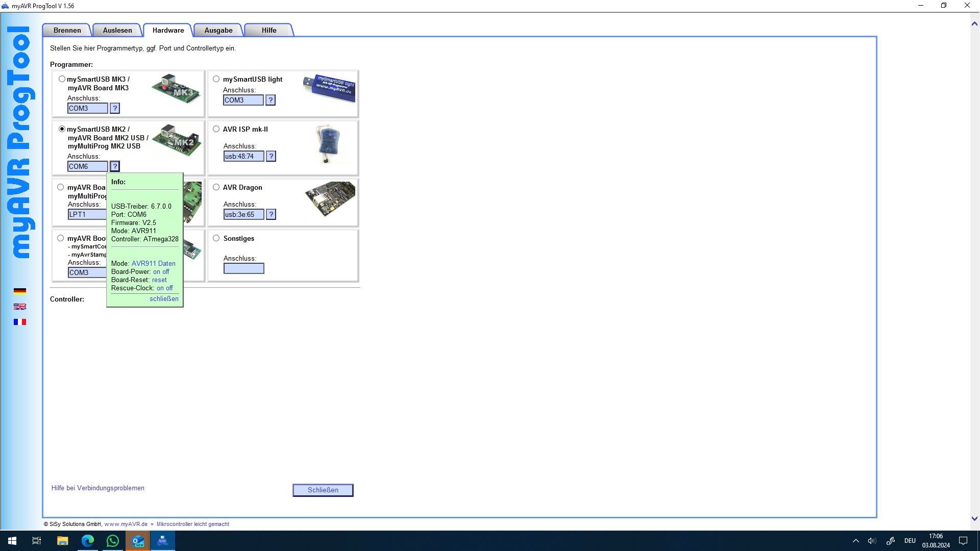Click the usb:3e:65 port field
This screenshot has height=551, width=980.
click(x=244, y=214)
